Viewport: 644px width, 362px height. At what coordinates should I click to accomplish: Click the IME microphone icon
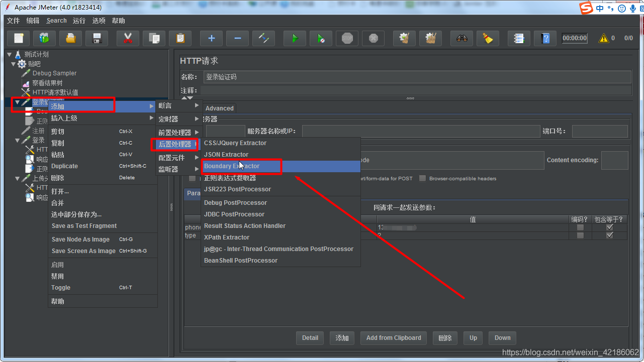click(x=632, y=9)
